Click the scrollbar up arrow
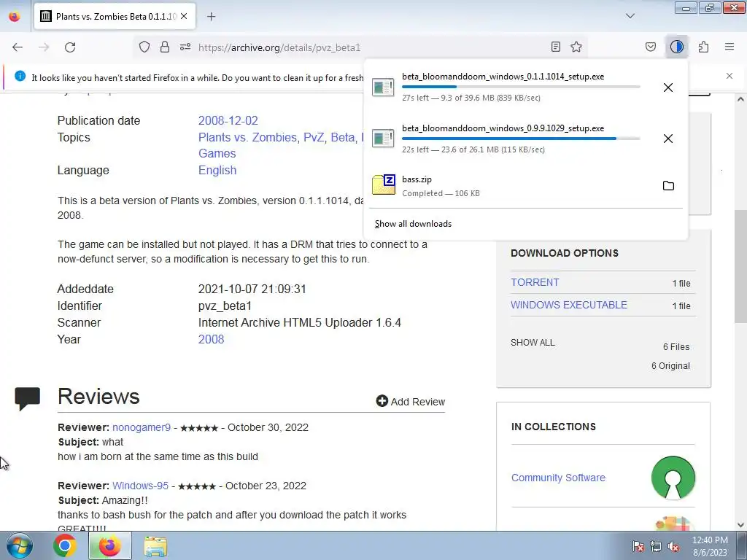 [740, 99]
